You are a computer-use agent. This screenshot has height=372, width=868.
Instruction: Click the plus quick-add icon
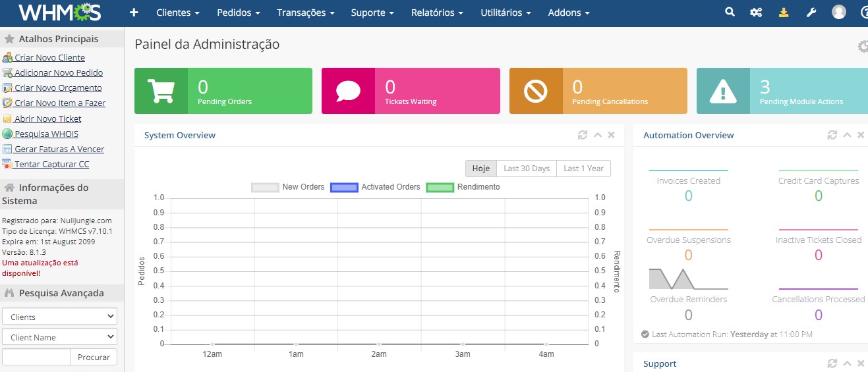pyautogui.click(x=134, y=13)
